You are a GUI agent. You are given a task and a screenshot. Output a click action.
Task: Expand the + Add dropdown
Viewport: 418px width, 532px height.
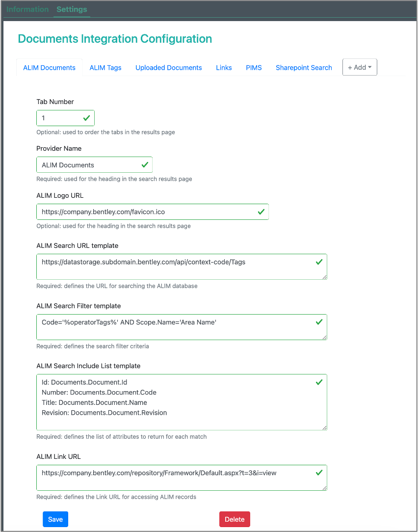(360, 67)
